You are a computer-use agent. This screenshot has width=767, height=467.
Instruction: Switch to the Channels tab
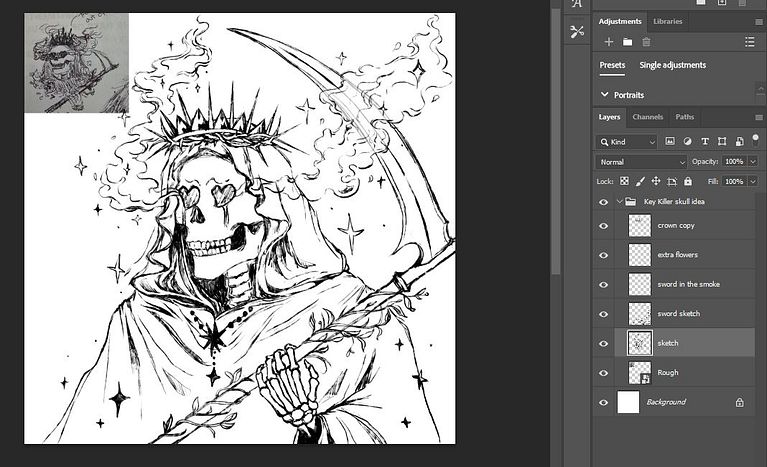click(647, 117)
